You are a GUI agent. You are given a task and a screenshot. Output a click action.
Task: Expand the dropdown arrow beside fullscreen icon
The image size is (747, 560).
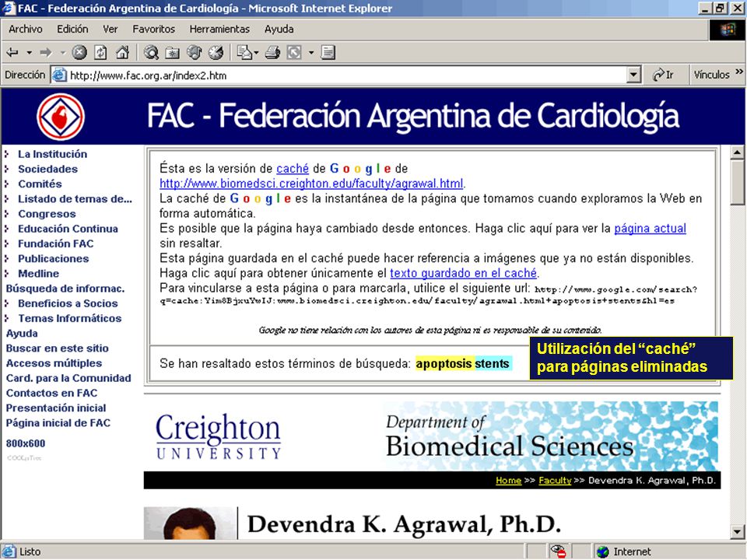coord(311,52)
